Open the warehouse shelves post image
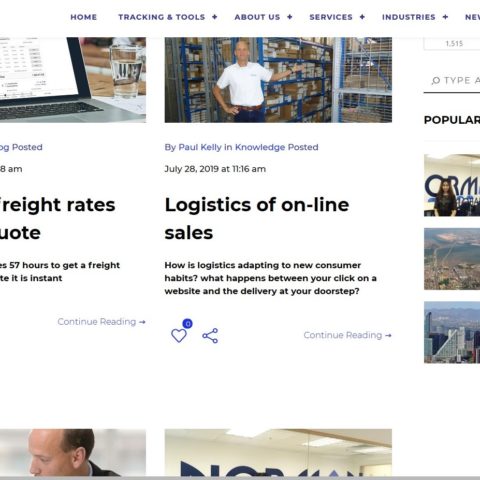 278,80
